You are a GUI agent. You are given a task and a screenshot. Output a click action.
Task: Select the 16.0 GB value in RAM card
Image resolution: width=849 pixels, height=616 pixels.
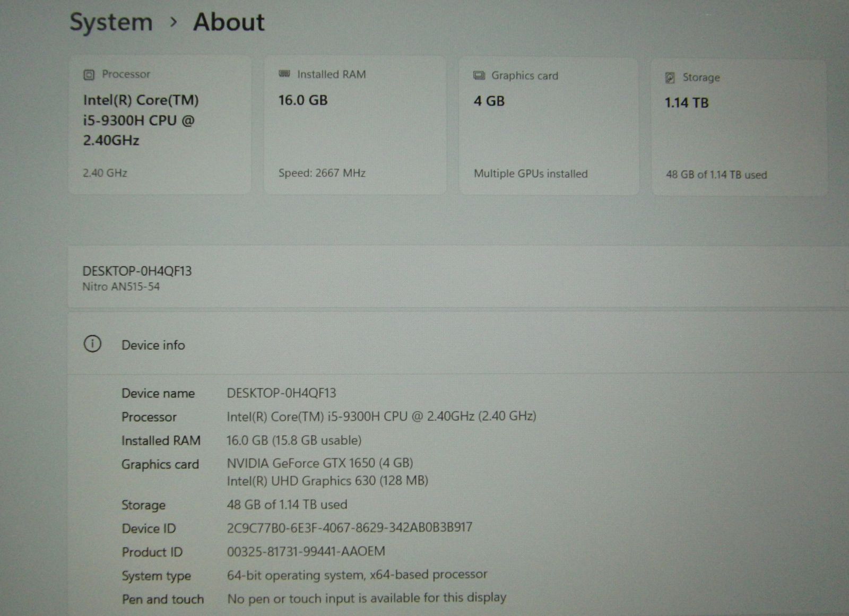pyautogui.click(x=303, y=100)
